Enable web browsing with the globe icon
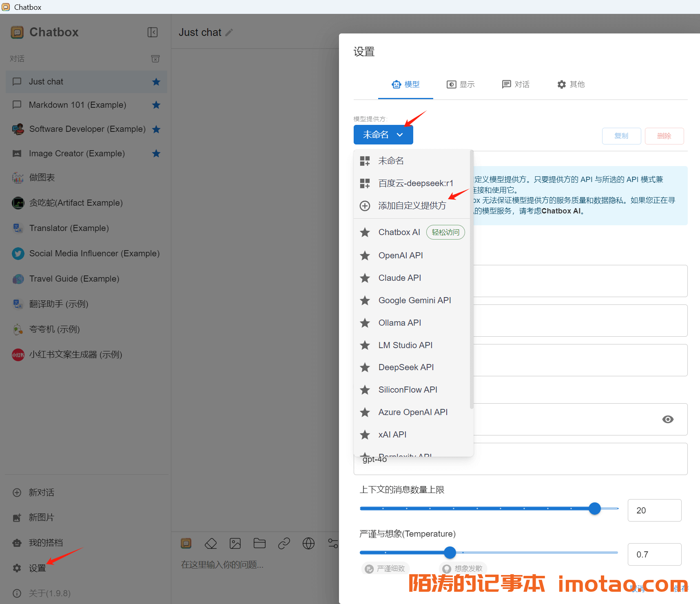 tap(309, 543)
